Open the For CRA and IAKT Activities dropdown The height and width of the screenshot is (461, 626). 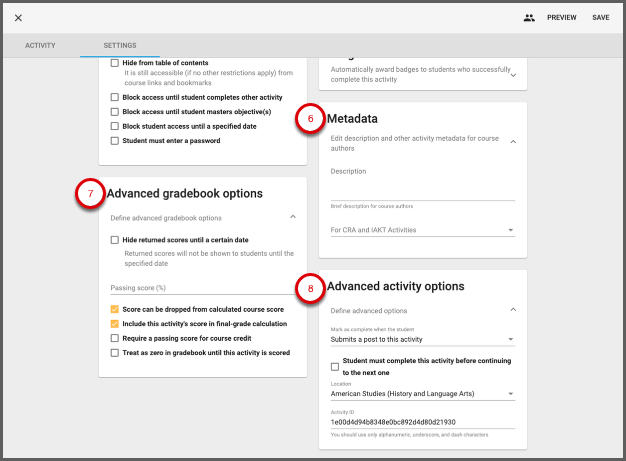[422, 230]
